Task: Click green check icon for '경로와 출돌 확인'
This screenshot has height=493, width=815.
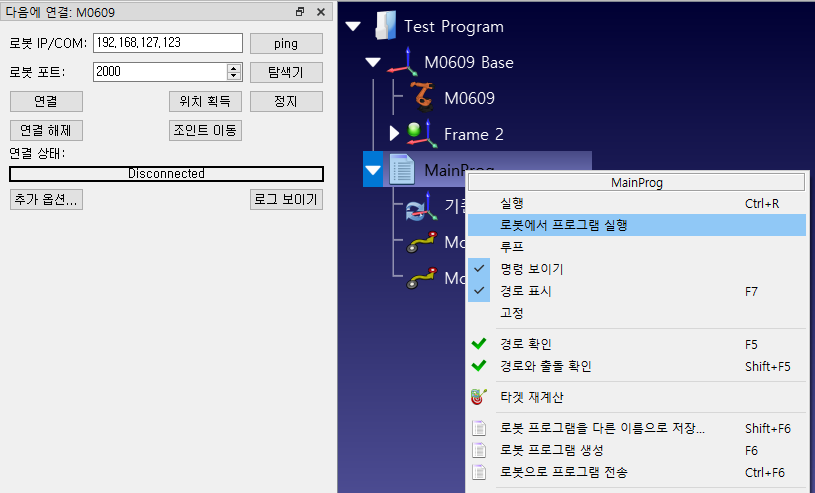Action: coord(479,366)
